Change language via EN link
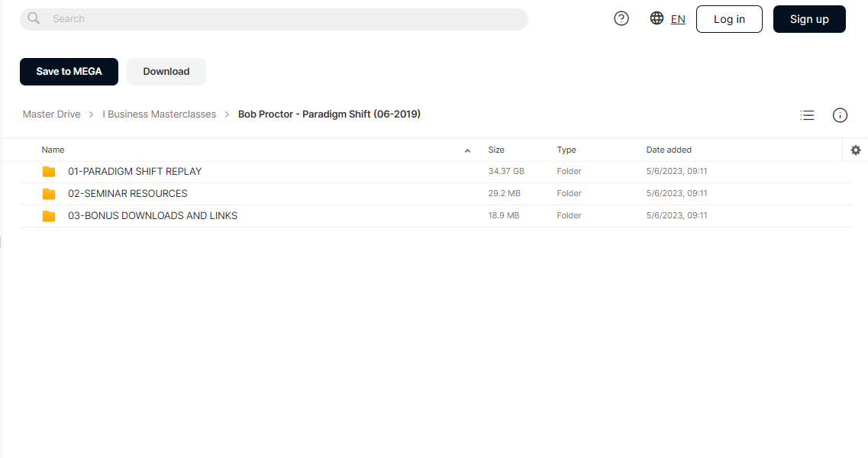This screenshot has height=458, width=868. (x=678, y=19)
